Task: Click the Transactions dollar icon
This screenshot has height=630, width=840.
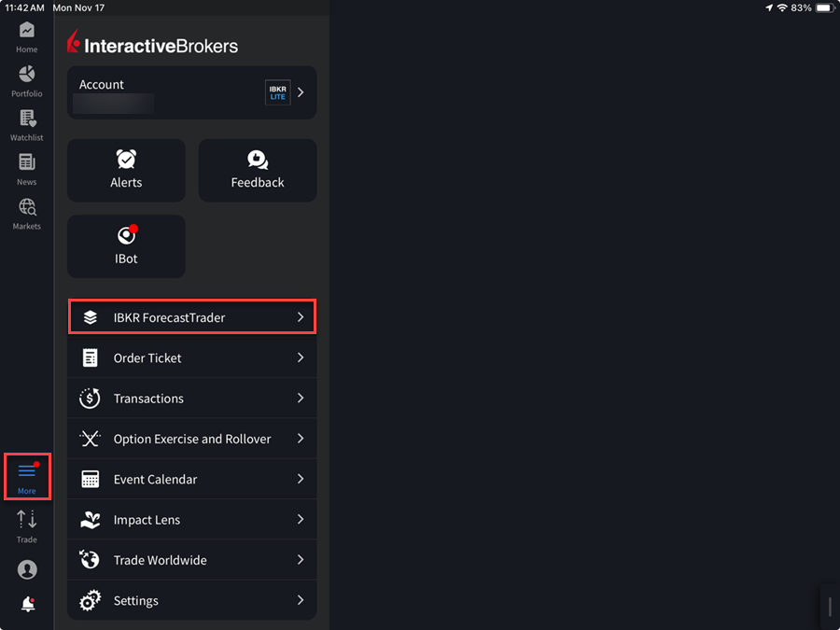Action: coord(90,398)
